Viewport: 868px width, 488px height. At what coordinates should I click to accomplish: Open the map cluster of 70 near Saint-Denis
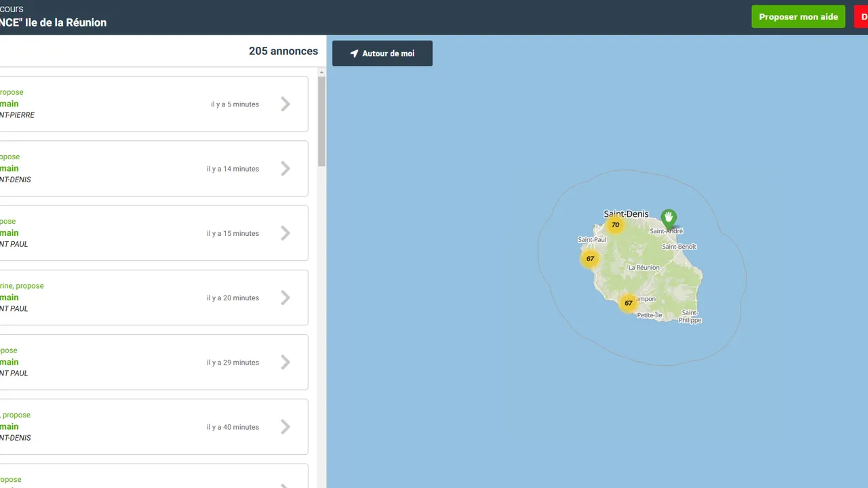coord(615,225)
